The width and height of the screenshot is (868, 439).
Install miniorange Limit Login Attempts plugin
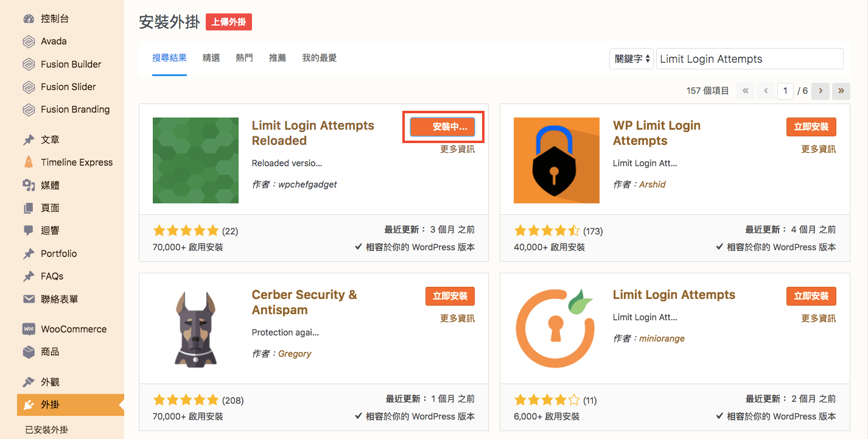[811, 296]
